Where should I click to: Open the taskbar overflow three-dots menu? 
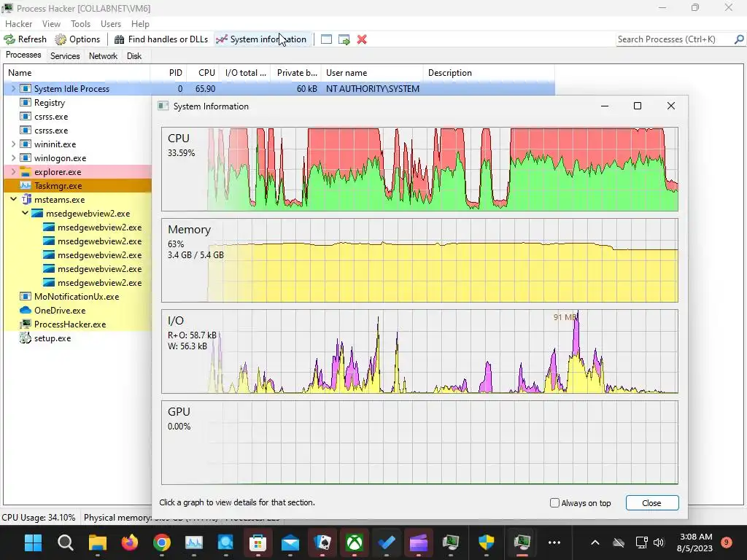pyautogui.click(x=554, y=542)
